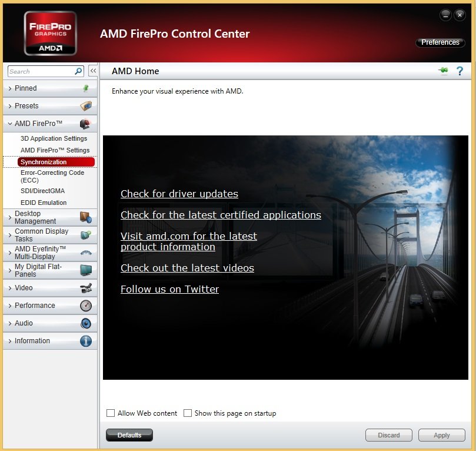Click the Performance gauge icon
This screenshot has width=476, height=451.
86,306
